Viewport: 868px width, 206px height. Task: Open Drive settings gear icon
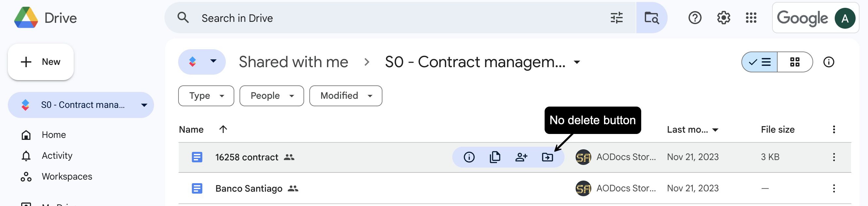pos(723,18)
